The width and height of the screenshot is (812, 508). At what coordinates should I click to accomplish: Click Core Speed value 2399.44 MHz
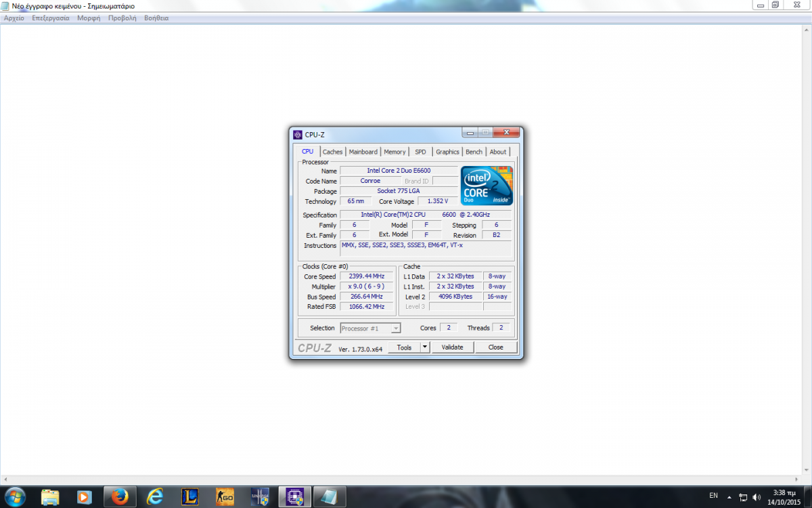tap(366, 276)
